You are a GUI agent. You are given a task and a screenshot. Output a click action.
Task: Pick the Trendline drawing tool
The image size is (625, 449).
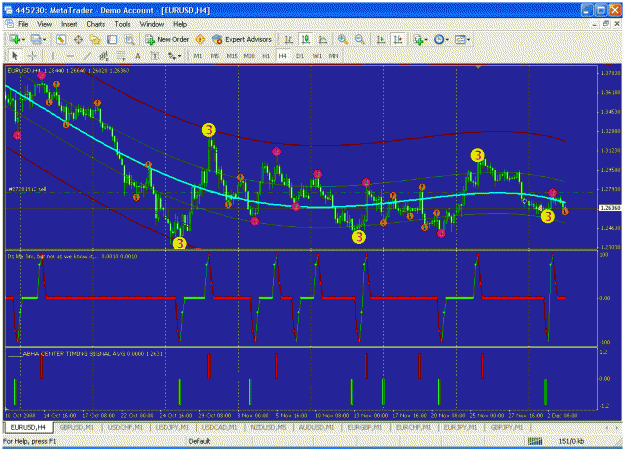[x=87, y=56]
